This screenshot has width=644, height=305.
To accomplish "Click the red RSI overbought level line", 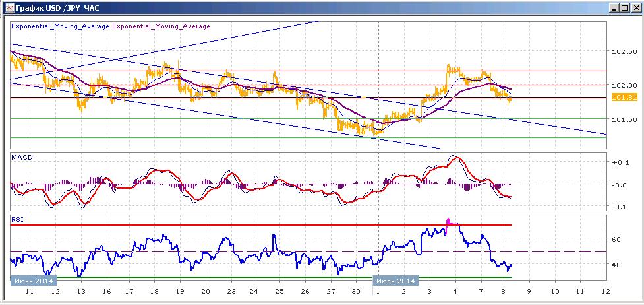I will pos(261,225).
